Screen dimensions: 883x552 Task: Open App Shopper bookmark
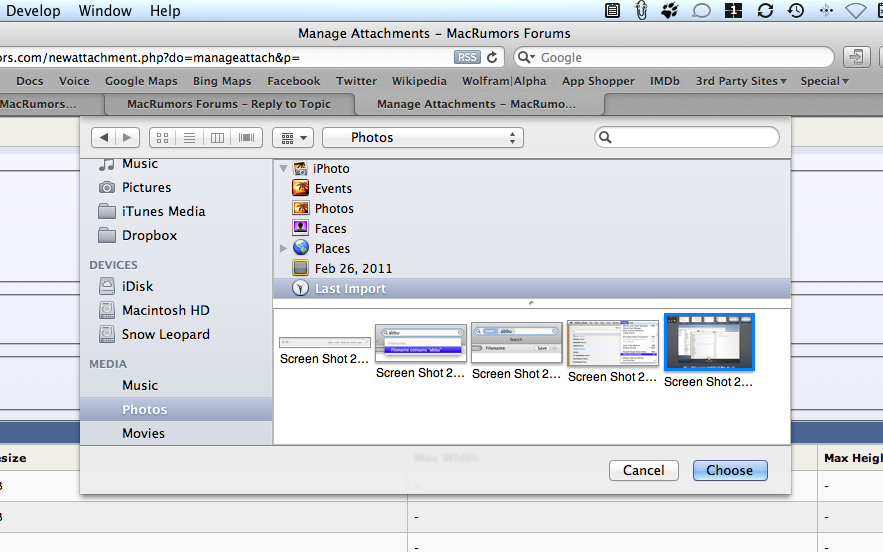click(598, 81)
